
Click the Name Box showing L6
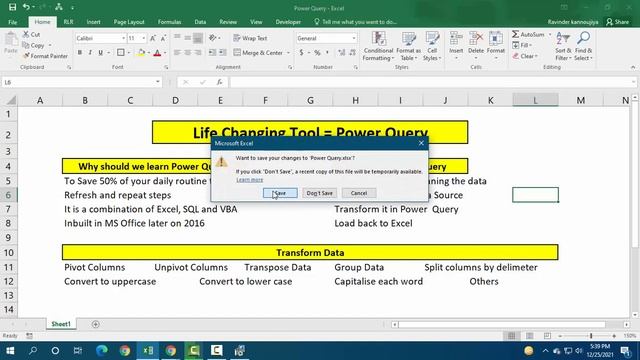pyautogui.click(x=82, y=82)
